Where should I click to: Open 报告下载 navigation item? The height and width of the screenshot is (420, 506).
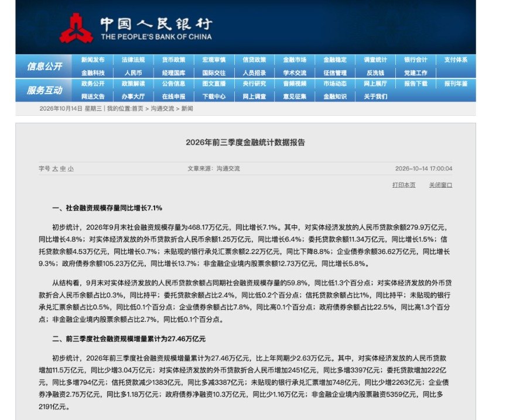tap(416, 84)
